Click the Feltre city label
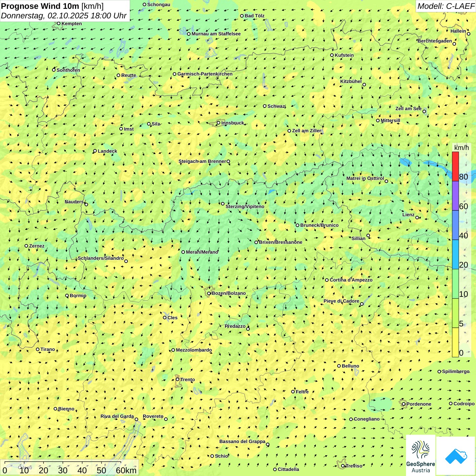 point(302,392)
